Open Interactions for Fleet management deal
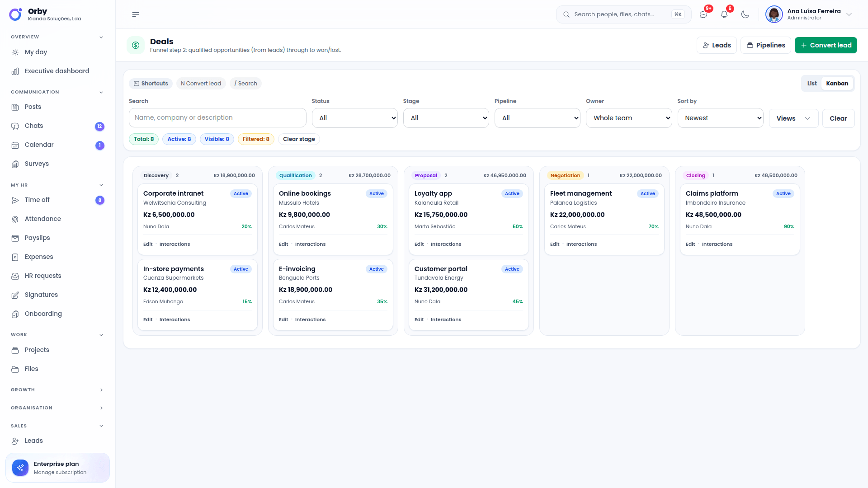Screen dimensions: 868x488 581,244
